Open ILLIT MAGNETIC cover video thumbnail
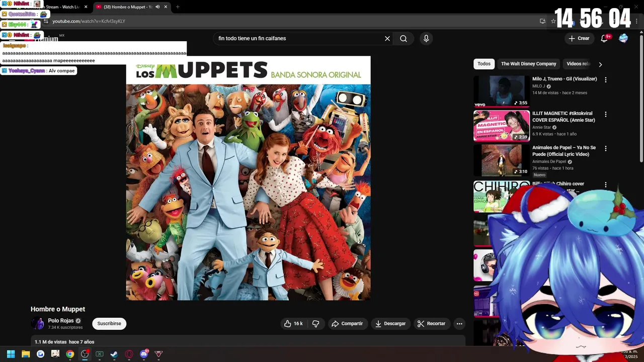Screen dimensions: 644x362 point(502,126)
